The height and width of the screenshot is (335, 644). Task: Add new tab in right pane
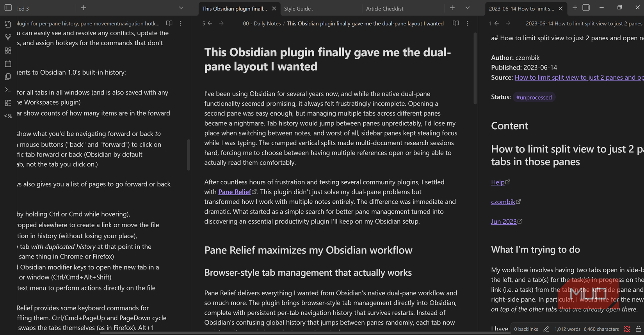coord(575,8)
